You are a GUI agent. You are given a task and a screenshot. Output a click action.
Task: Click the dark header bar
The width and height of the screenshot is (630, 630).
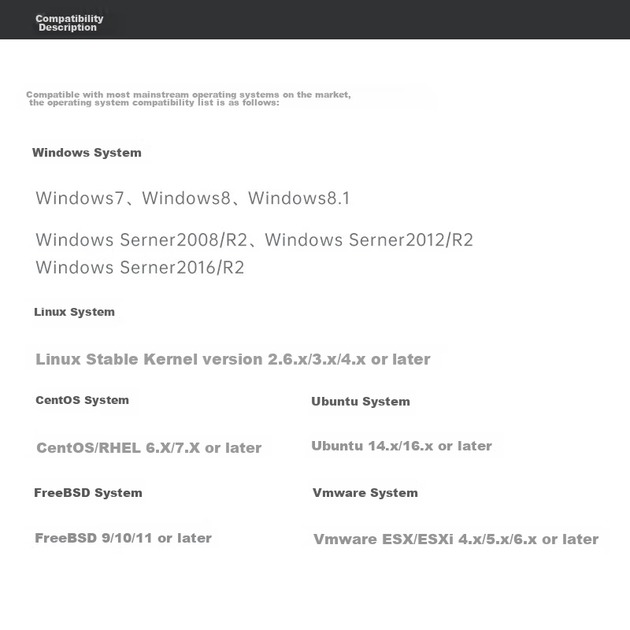tap(315, 19)
